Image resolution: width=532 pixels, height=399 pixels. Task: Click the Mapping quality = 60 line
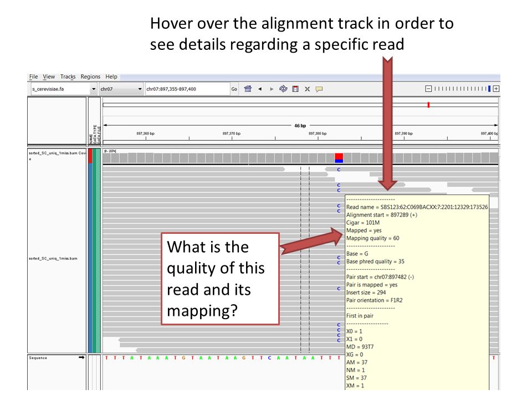pyautogui.click(x=373, y=238)
